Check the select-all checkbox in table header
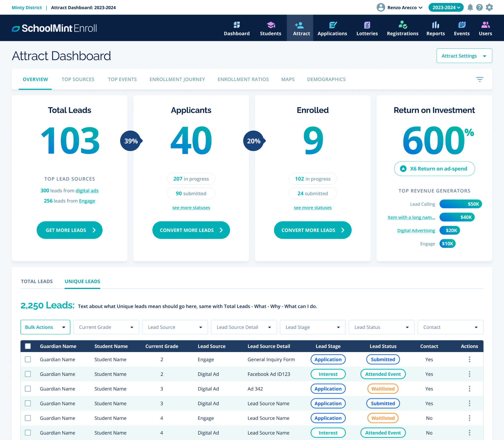504x440 pixels. [x=28, y=346]
